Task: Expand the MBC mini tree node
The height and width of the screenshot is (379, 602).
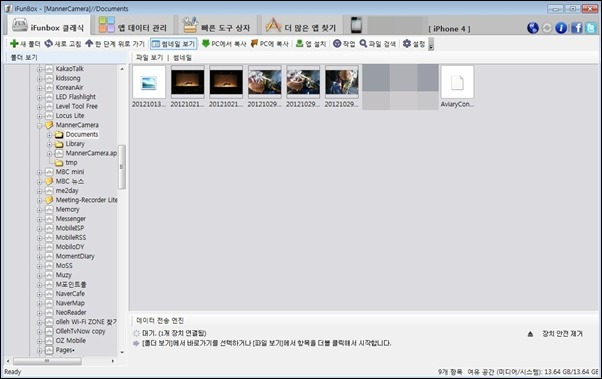Action: pos(39,172)
